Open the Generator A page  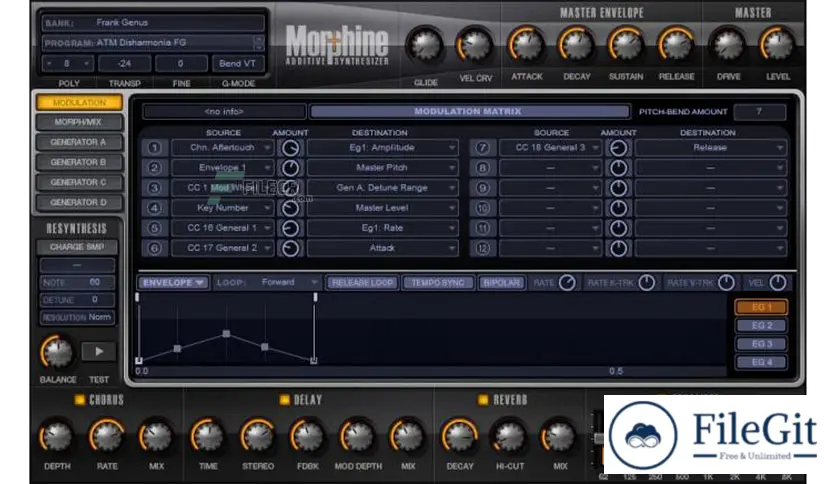[x=79, y=142]
